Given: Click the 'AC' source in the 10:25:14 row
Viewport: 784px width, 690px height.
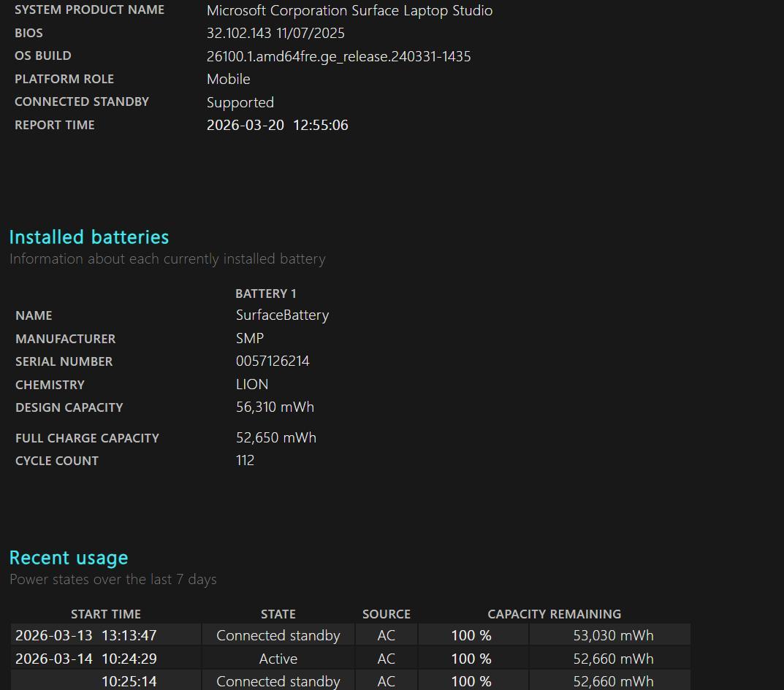Looking at the screenshot, I should pos(386,681).
